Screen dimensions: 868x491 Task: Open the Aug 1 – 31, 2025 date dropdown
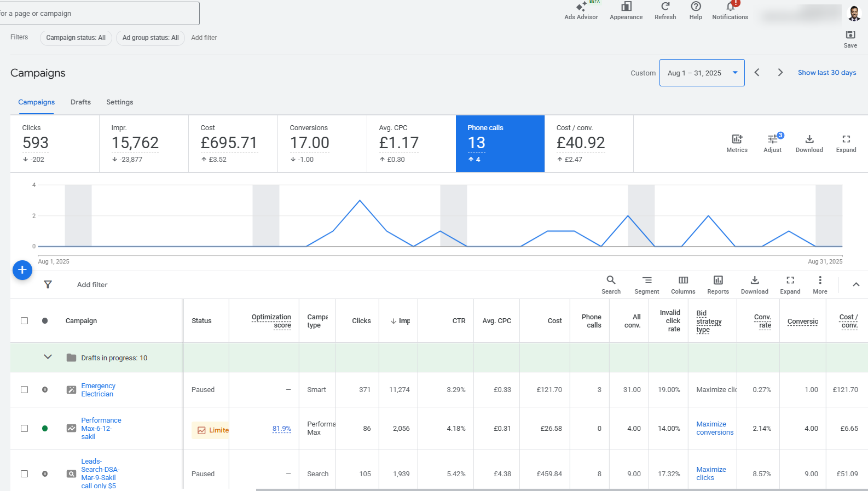tap(702, 73)
